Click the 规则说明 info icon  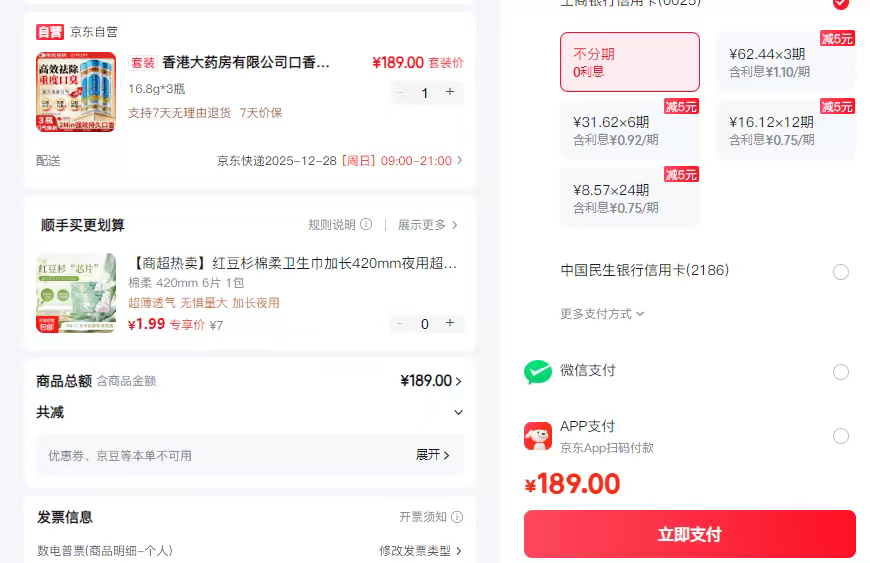pos(366,225)
